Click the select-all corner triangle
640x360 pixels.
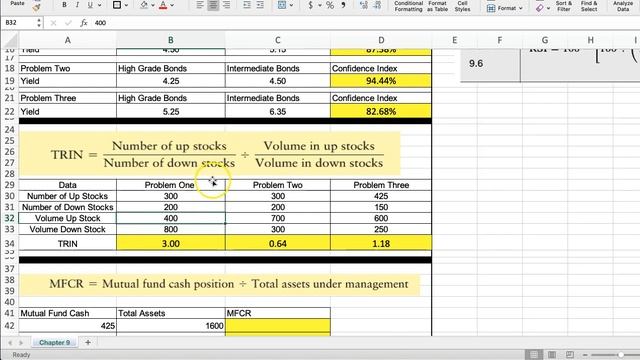tap(10, 40)
